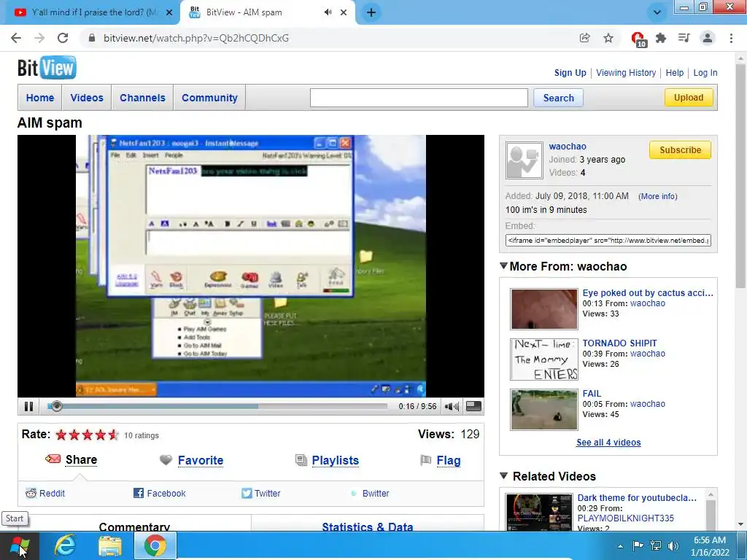Click the Favorite heart icon
This screenshot has height=560, width=747.
click(166, 460)
